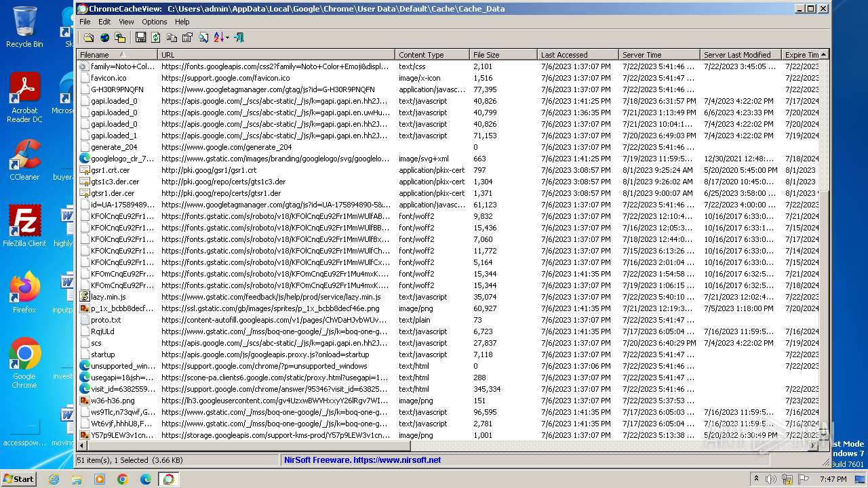Open Properties from the toolbar icon
868x488 pixels.
click(187, 38)
